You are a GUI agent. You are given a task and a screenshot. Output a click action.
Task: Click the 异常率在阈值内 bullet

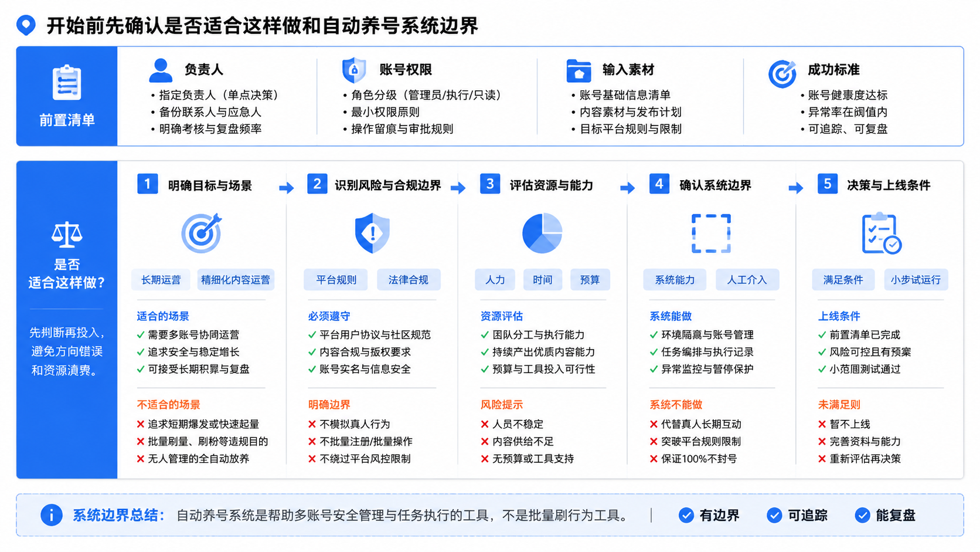pos(844,112)
